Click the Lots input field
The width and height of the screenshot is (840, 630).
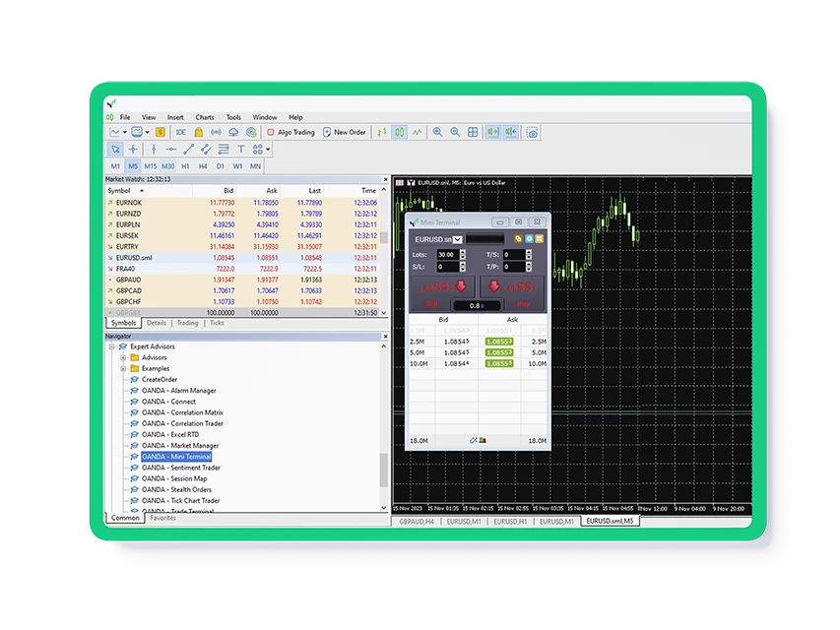[x=447, y=254]
